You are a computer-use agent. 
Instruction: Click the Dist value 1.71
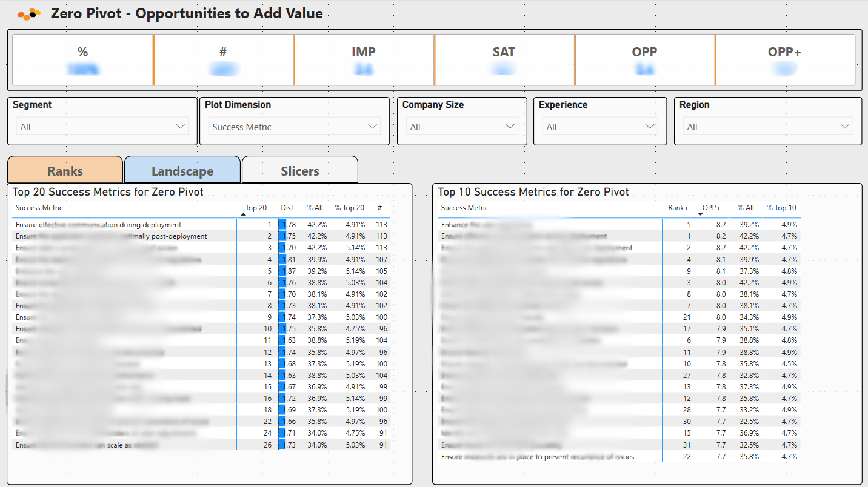point(289,433)
